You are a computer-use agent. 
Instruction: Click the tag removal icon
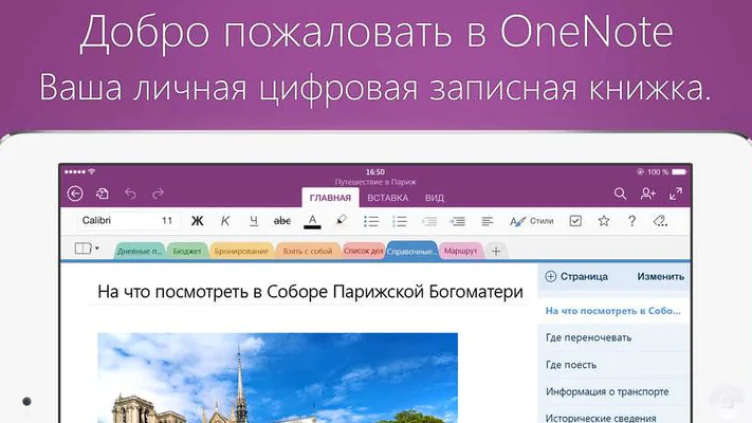pos(660,221)
